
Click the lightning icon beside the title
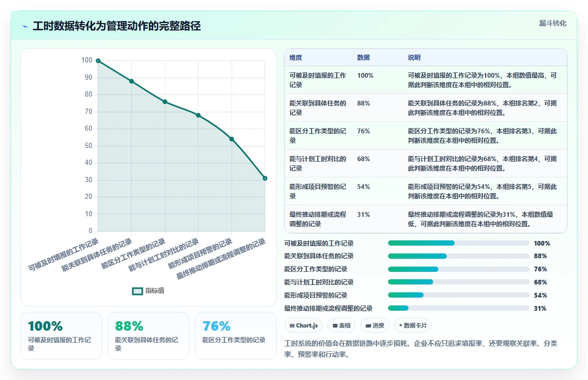(x=25, y=26)
